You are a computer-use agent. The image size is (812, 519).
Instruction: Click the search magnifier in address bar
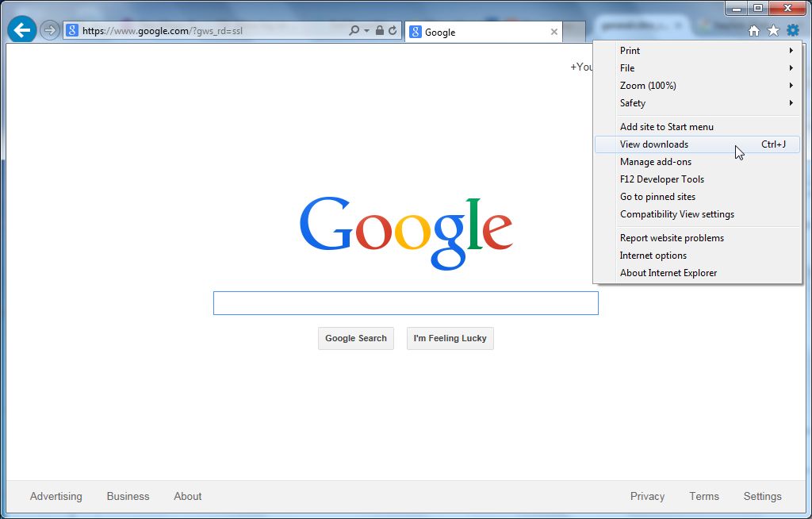point(354,31)
